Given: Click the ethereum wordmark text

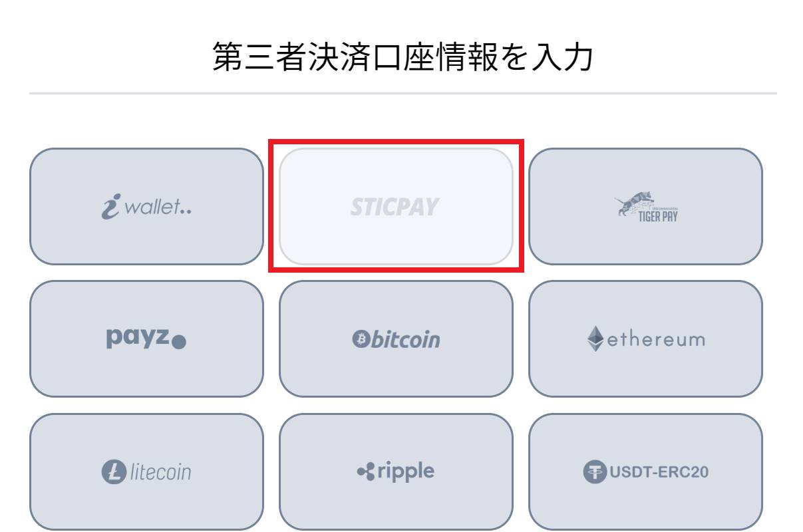Looking at the screenshot, I should pyautogui.click(x=656, y=339).
